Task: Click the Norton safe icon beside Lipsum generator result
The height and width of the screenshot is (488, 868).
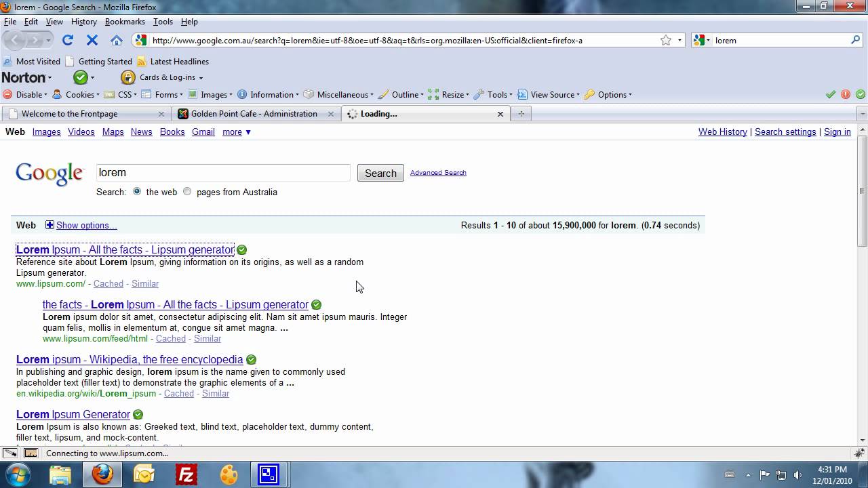Action: [x=242, y=250]
